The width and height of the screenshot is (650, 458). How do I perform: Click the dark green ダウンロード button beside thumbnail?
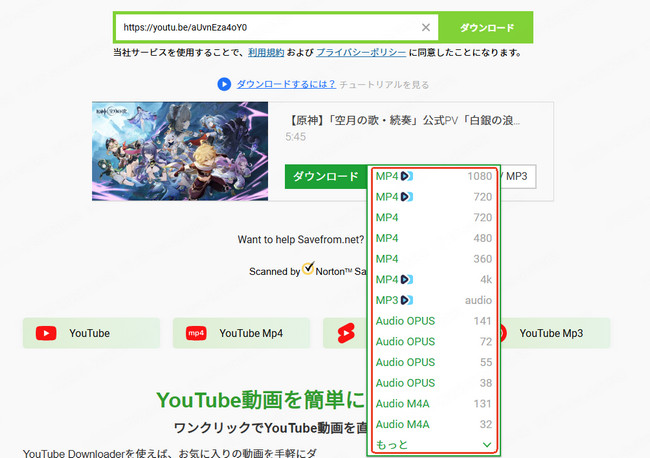click(x=326, y=177)
